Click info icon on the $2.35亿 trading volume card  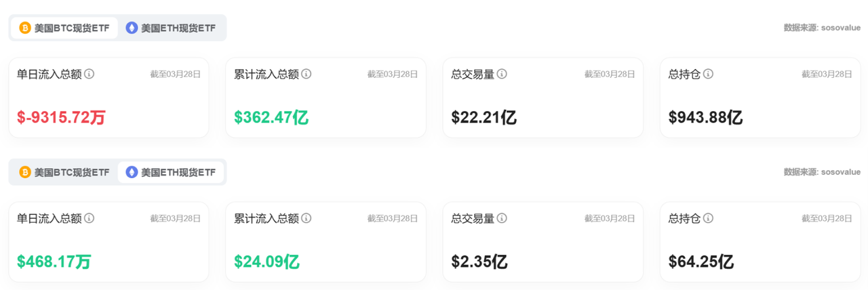click(x=502, y=218)
